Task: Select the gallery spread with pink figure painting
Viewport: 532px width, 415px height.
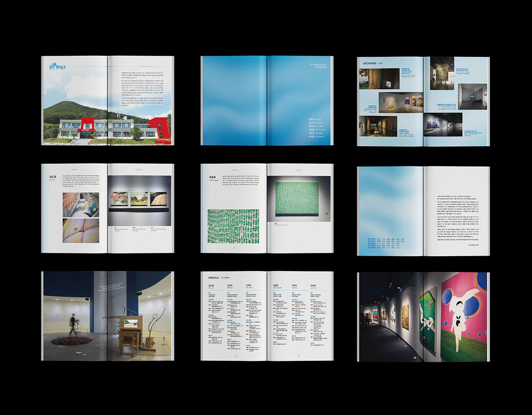Action: (423, 316)
